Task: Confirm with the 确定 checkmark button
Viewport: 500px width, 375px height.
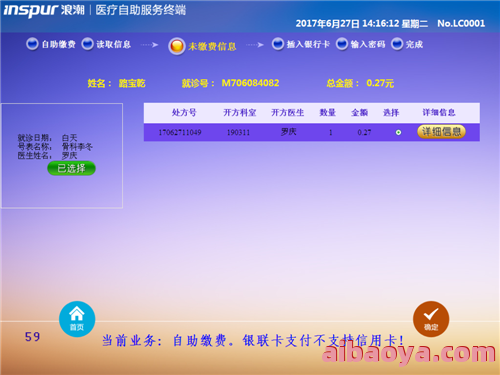Action: click(431, 319)
